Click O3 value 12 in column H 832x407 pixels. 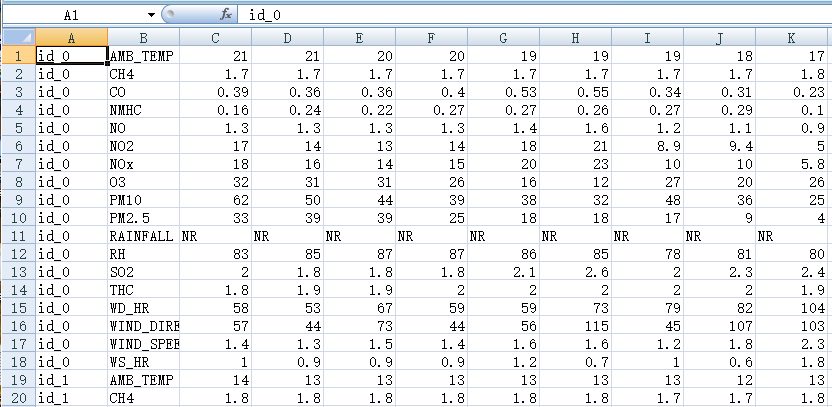coord(576,181)
